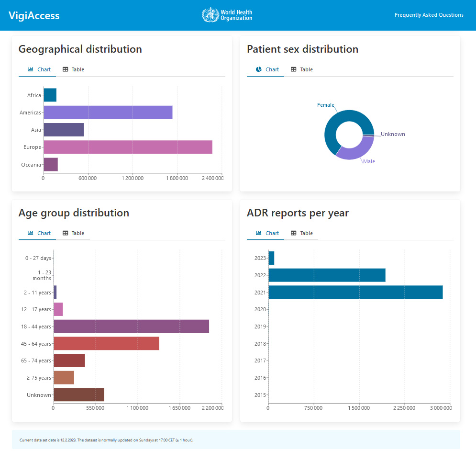The height and width of the screenshot is (451, 476).
Task: Switch ADR reports per year to Table view
Action: click(302, 234)
